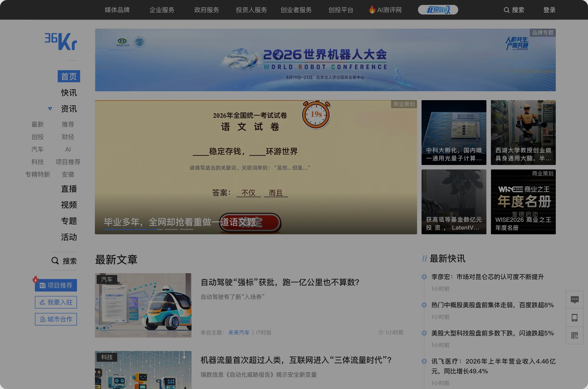
Task: Select the 首页 sidebar item
Action: click(69, 76)
